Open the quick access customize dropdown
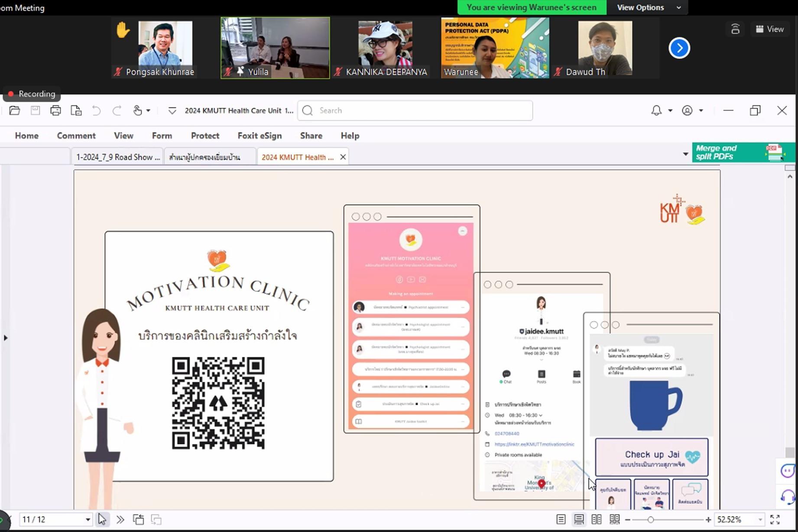798x532 pixels. (172, 111)
